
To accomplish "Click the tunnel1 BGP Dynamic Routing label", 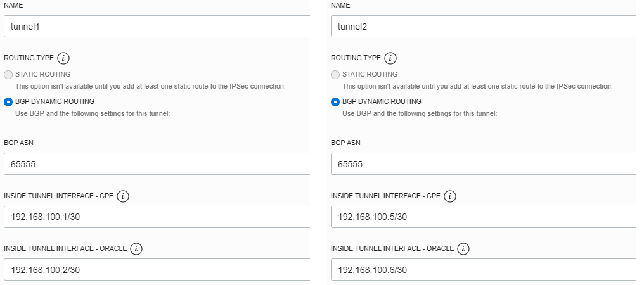I will tap(55, 101).
